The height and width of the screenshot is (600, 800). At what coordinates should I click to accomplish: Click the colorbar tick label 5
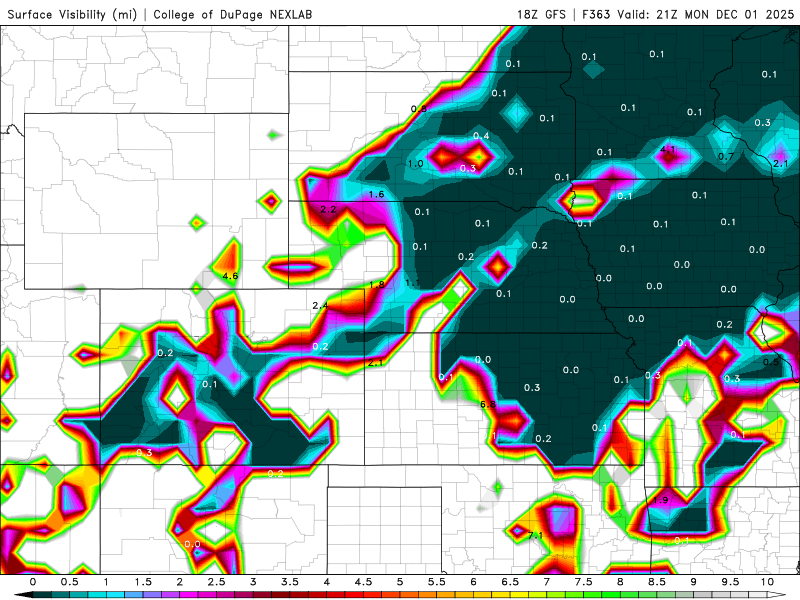[401, 582]
